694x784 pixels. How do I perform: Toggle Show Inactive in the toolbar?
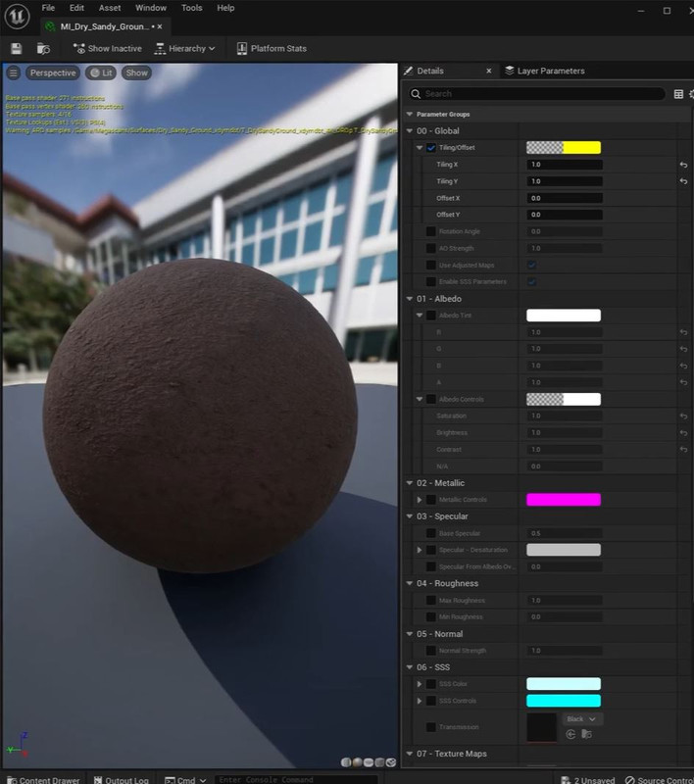[x=108, y=48]
